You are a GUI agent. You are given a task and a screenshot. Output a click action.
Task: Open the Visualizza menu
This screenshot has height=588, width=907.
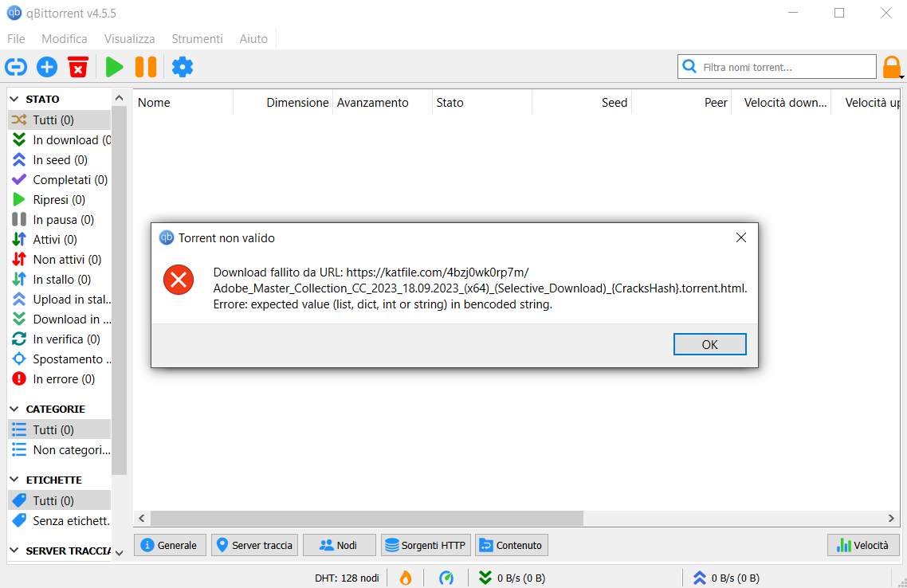130,39
